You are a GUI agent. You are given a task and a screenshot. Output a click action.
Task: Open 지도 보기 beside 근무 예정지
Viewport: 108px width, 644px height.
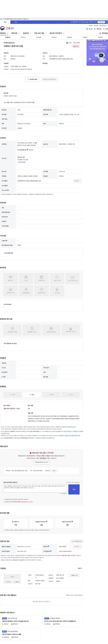click(x=77, y=181)
